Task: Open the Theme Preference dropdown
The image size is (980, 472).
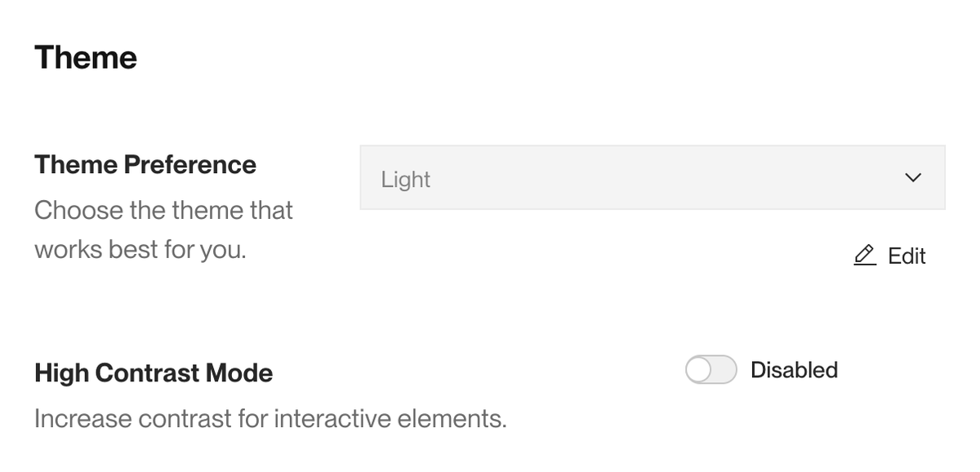Action: [x=653, y=177]
